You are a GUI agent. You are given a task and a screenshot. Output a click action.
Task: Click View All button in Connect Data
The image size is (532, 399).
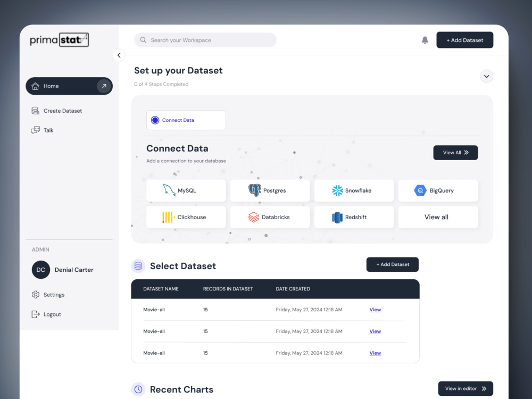[456, 153]
